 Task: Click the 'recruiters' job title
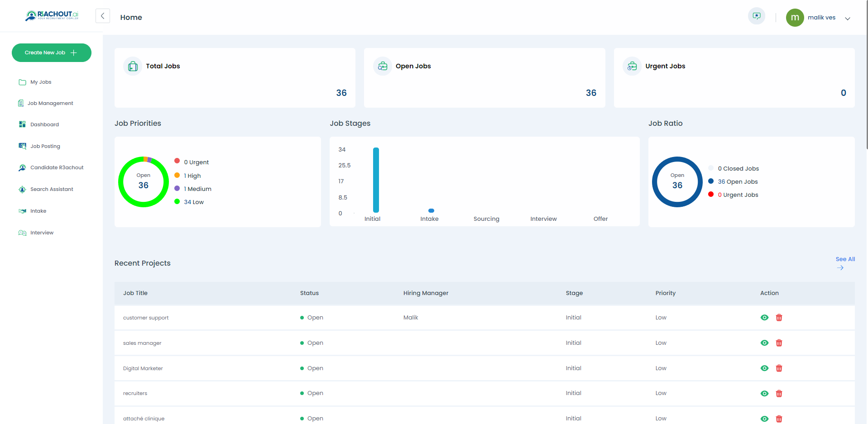[135, 393]
